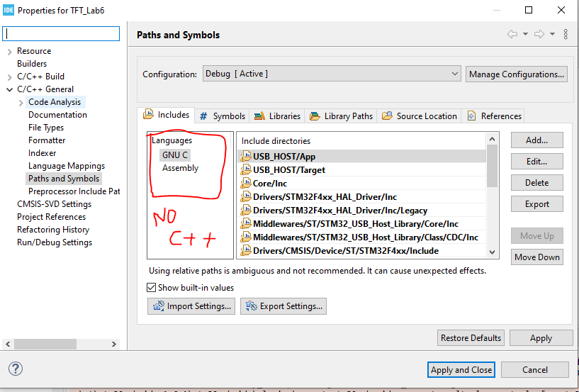Switch to the Symbols tab

click(223, 116)
